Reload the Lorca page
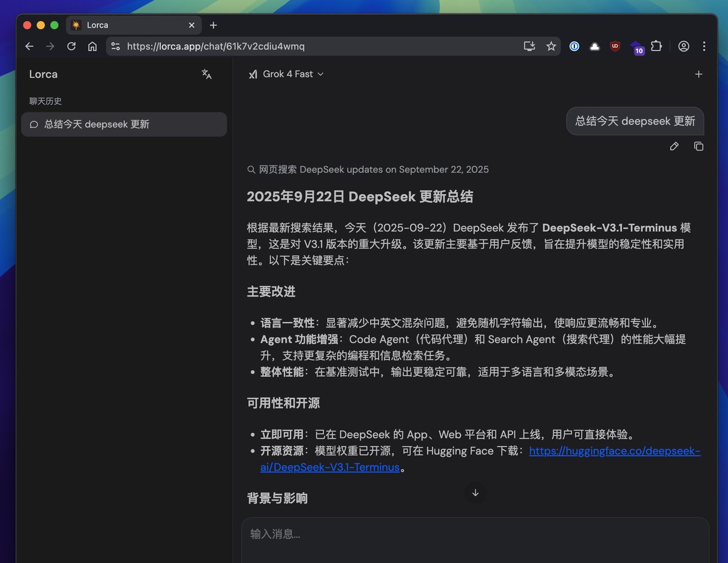Screen dimensions: 728x563 point(72,46)
